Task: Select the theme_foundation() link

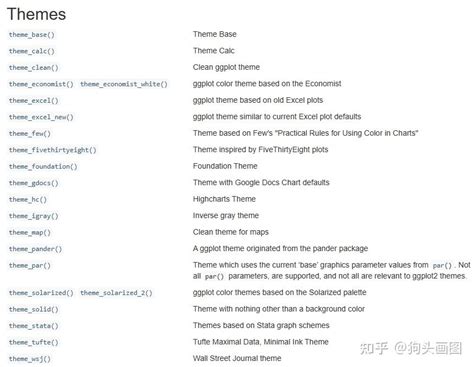Action: click(43, 167)
